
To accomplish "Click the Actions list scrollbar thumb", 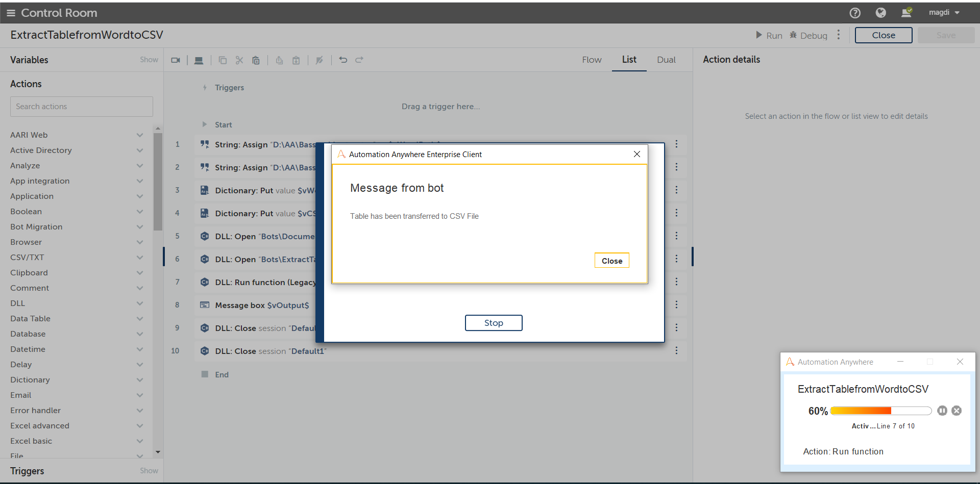I will point(158,182).
